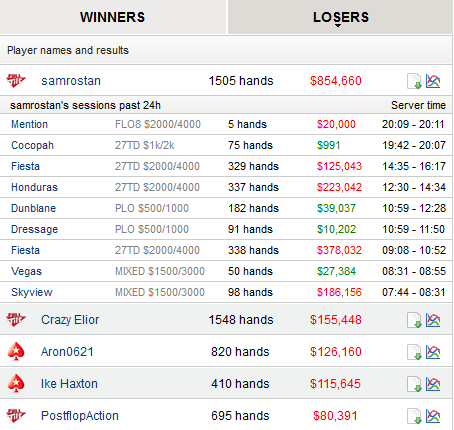The width and height of the screenshot is (454, 430).
Task: Click the 'Player names and results' heading
Action: point(68,50)
